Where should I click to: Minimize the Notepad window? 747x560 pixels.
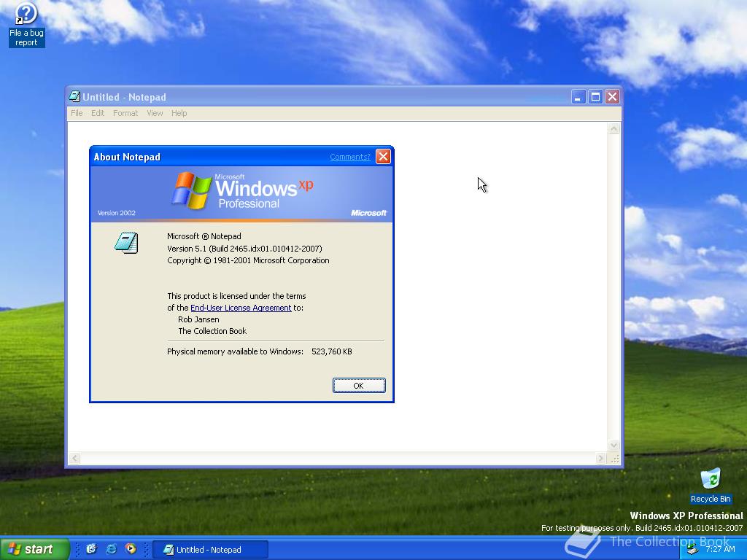coord(578,97)
